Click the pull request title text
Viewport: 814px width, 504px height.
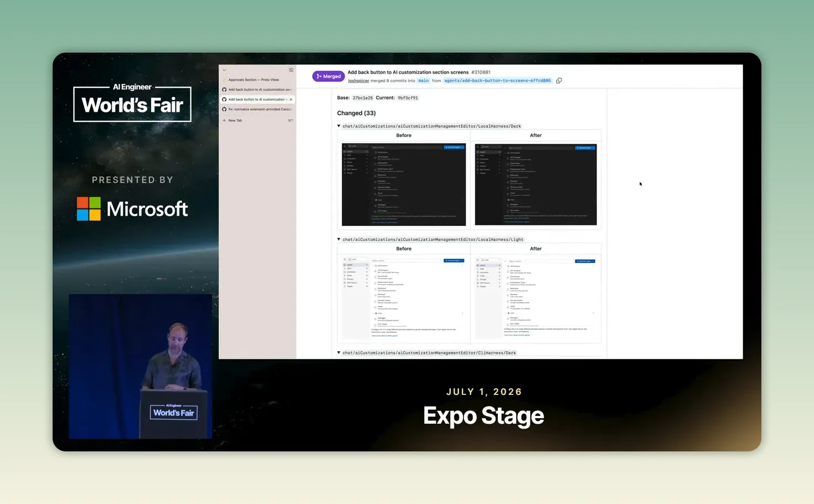coord(408,72)
